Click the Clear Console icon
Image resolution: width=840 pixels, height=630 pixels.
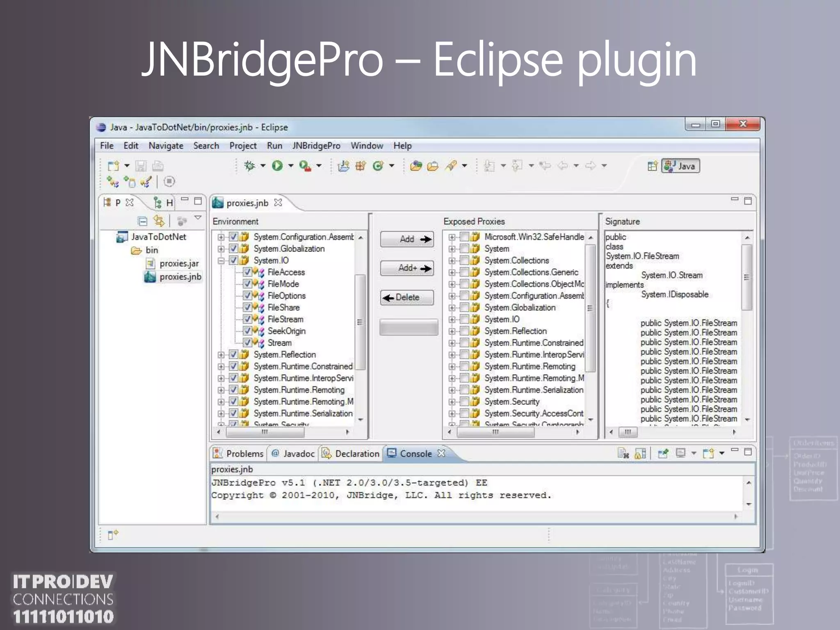pyautogui.click(x=623, y=453)
